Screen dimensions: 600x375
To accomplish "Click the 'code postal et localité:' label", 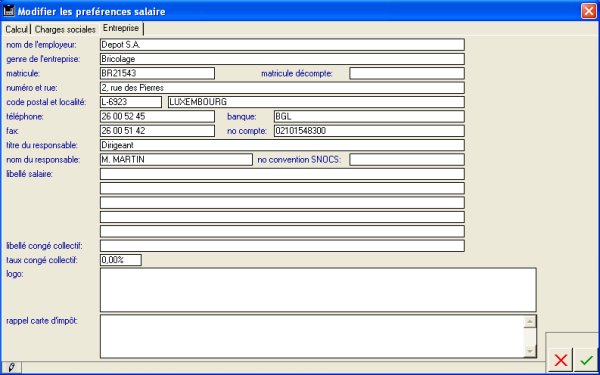I will pos(46,103).
